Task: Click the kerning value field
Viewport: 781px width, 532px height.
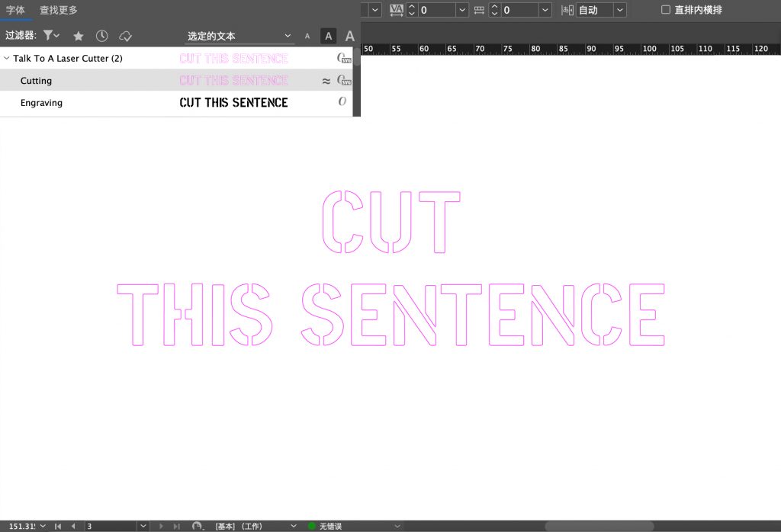Action: tap(437, 10)
